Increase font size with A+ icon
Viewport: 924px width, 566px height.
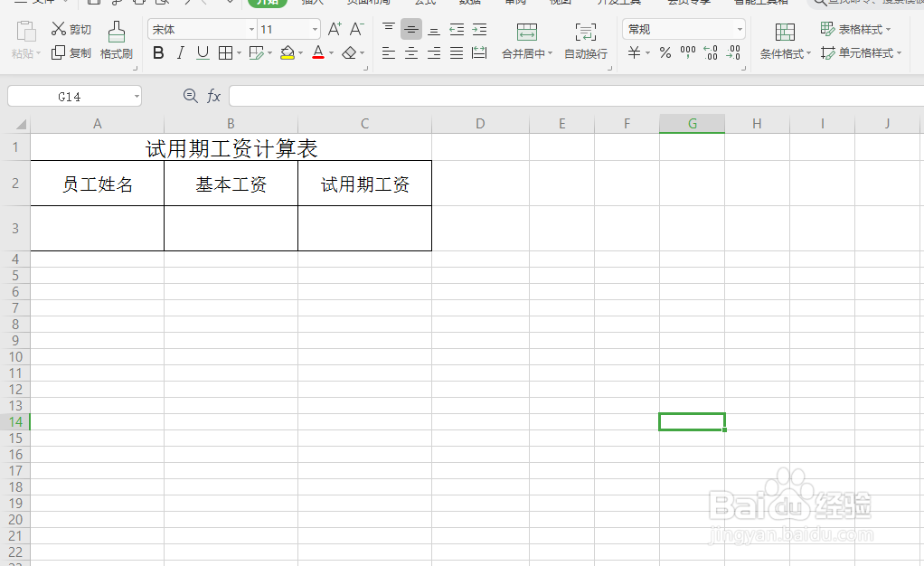pyautogui.click(x=335, y=29)
